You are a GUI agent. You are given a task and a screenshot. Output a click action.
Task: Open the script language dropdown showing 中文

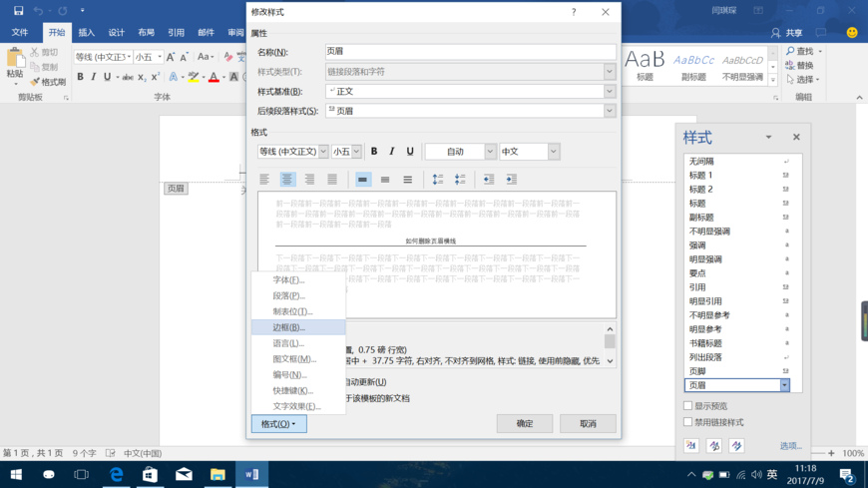tap(553, 152)
